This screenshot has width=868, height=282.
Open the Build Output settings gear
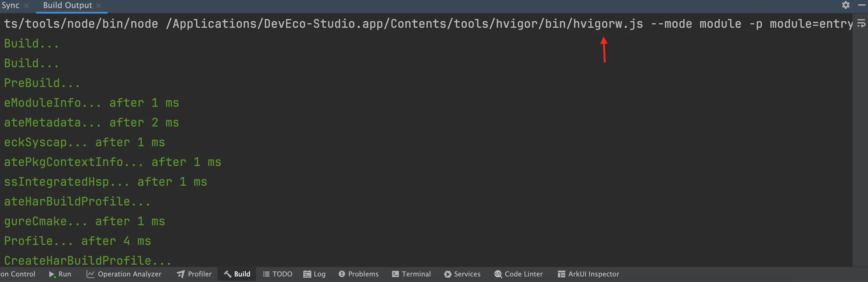(x=845, y=5)
